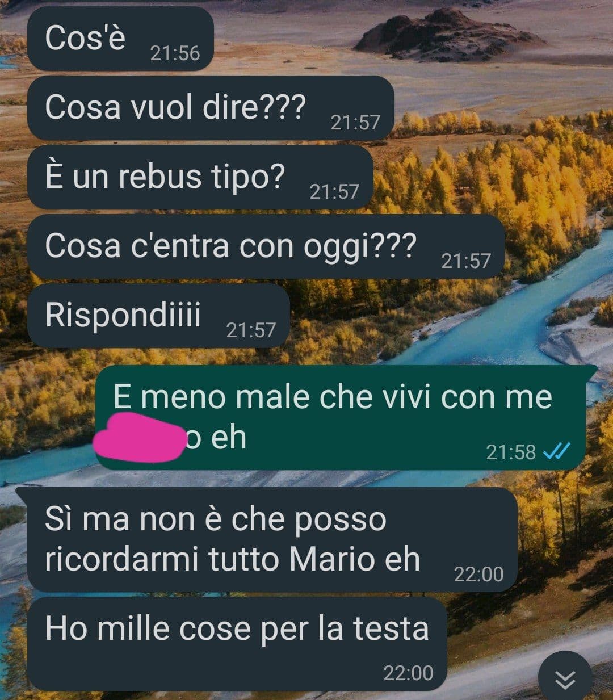Tap the 21:56 timestamp on first message

coord(175,53)
